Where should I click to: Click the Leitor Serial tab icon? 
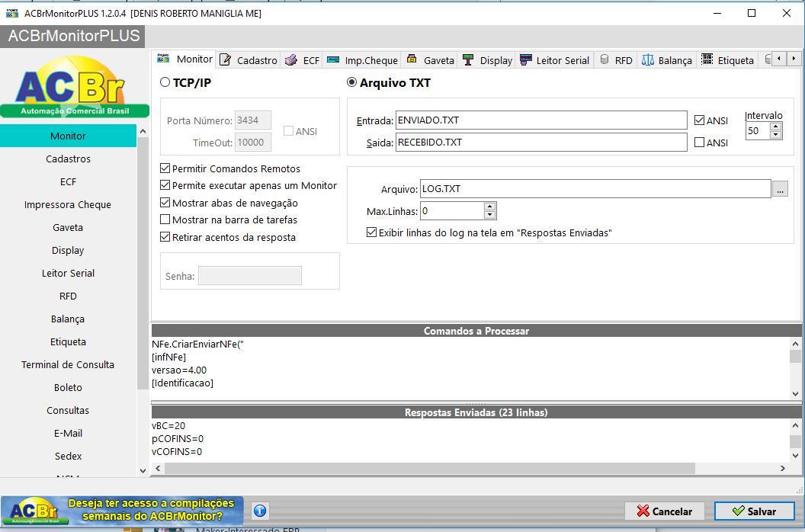click(526, 60)
